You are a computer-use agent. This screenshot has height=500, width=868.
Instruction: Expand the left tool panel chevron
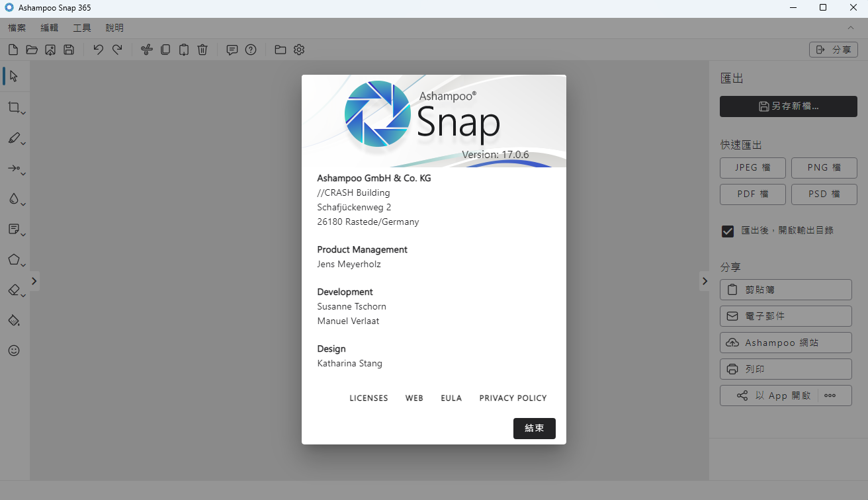click(x=34, y=281)
